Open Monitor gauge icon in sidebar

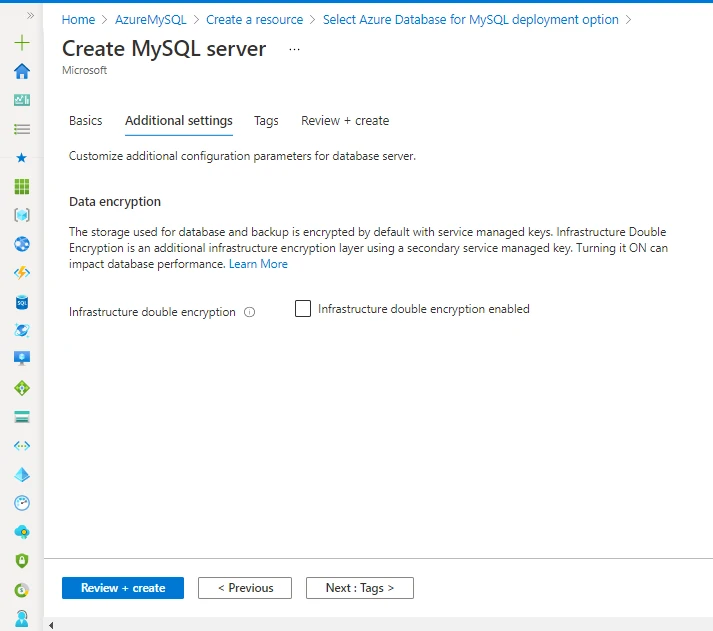(x=22, y=503)
